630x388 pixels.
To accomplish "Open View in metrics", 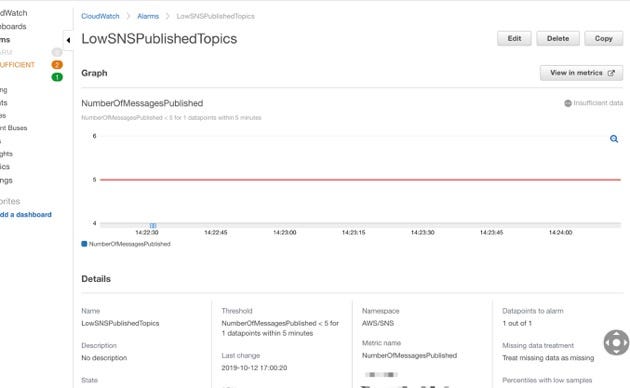I will tap(581, 73).
